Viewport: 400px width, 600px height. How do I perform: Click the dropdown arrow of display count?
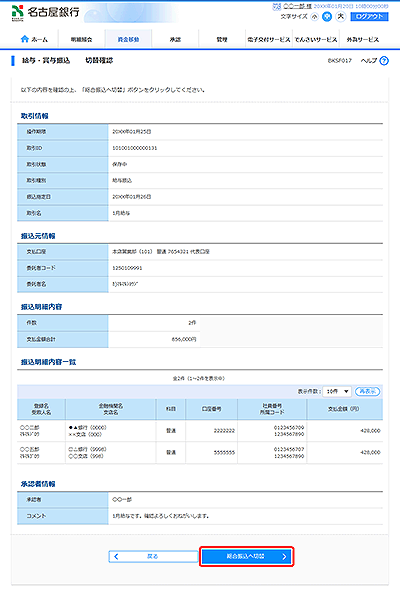346,391
